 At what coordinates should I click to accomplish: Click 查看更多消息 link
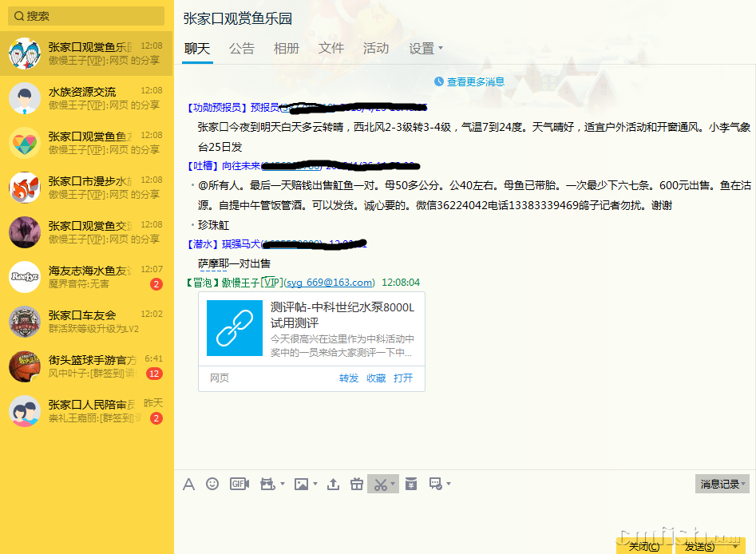coord(475,81)
